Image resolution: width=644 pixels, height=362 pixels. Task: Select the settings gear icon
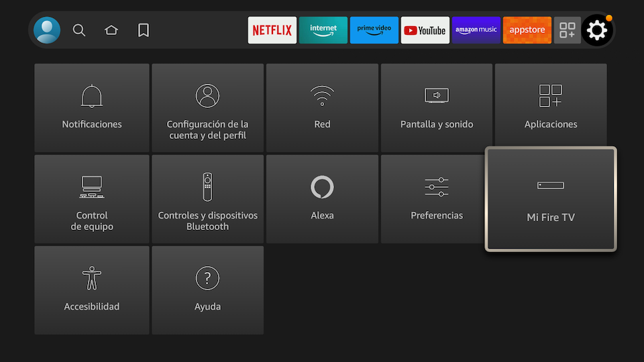pos(596,30)
